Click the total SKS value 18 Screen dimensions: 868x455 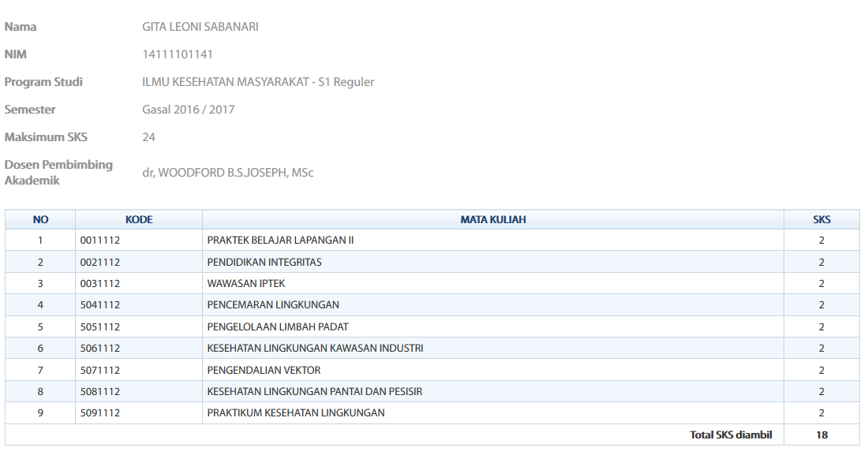coord(821,435)
